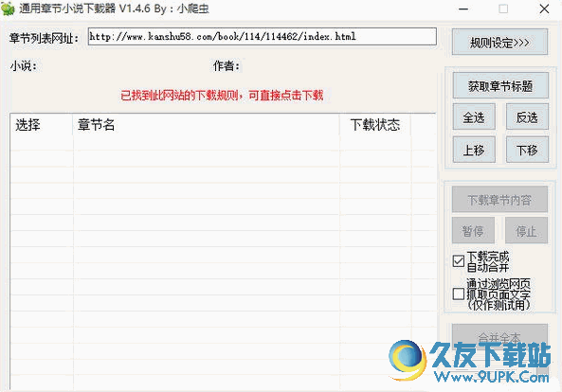Close the downloader window
Viewport: 562px width, 392px height.
click(x=544, y=9)
